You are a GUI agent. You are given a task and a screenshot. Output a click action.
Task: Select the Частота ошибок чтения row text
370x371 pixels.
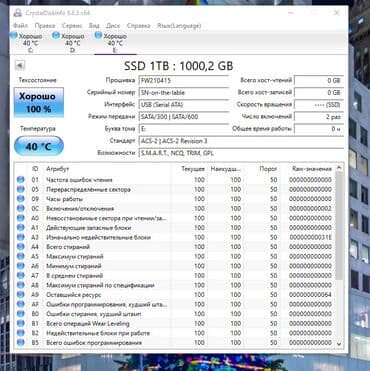pyautogui.click(x=79, y=180)
